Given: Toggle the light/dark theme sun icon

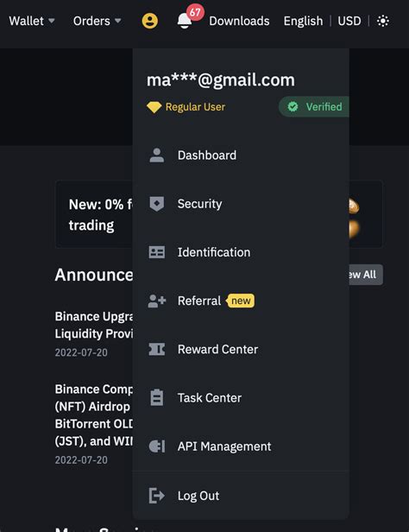Looking at the screenshot, I should [x=383, y=21].
